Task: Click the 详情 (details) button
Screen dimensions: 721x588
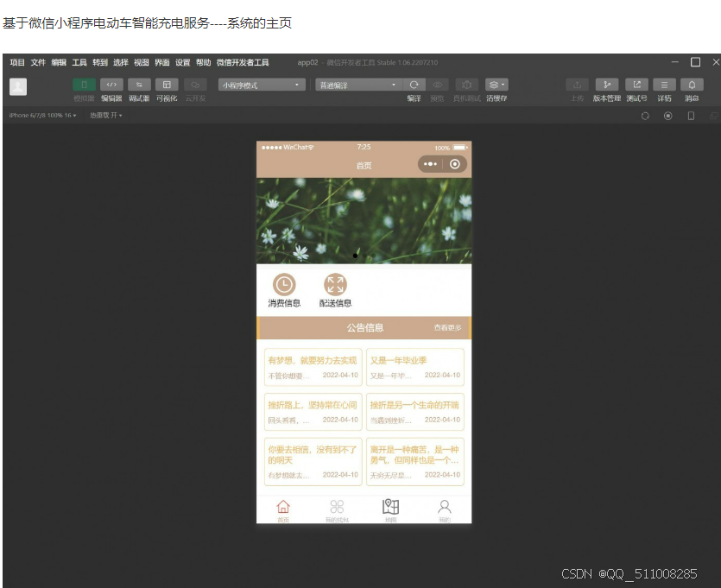Action: tap(664, 85)
